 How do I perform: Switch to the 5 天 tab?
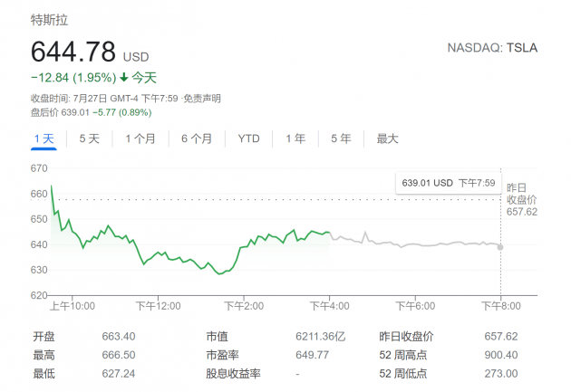(89, 139)
